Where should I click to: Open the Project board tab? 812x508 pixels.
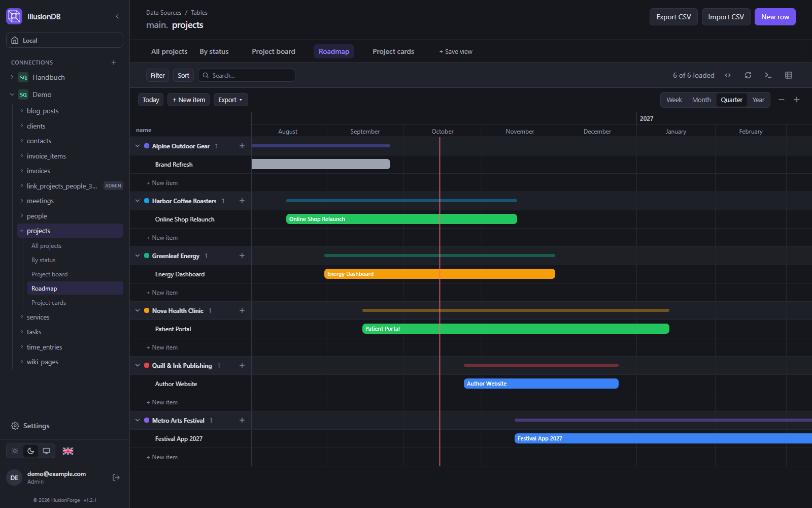click(x=274, y=51)
